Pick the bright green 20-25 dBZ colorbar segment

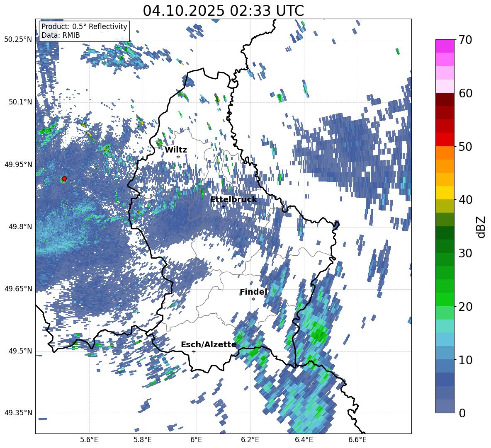pyautogui.click(x=445, y=293)
